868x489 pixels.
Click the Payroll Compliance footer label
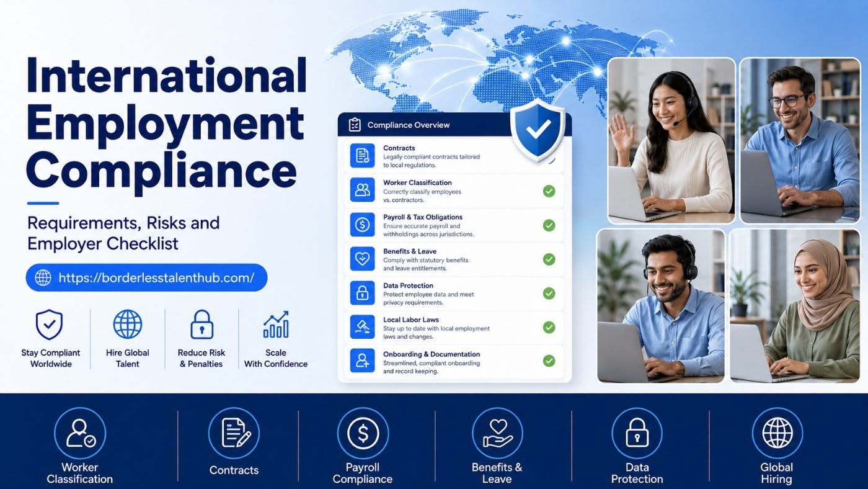coord(363,473)
